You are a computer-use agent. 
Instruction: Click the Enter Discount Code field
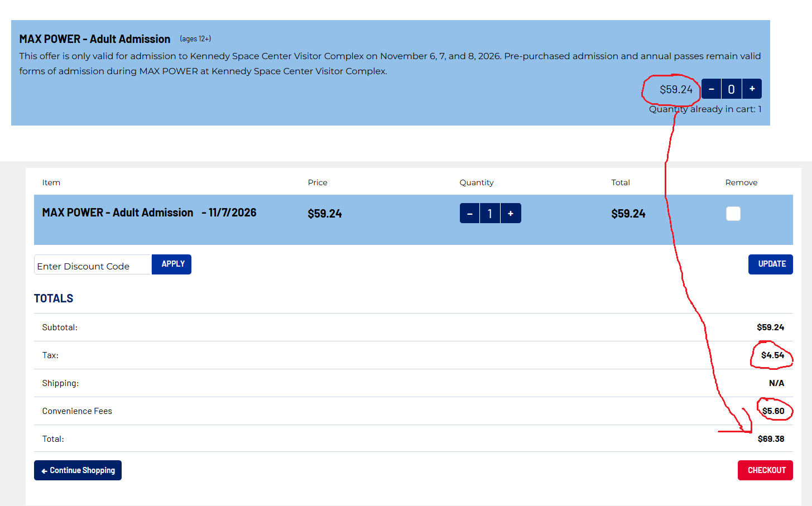click(x=93, y=264)
